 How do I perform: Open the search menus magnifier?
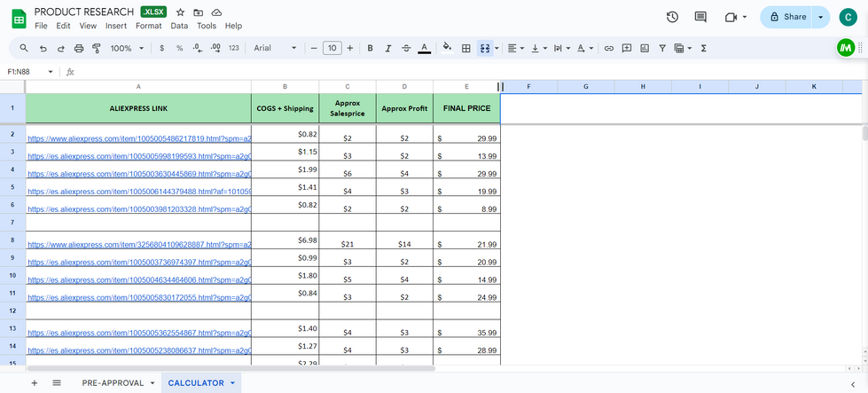click(24, 48)
